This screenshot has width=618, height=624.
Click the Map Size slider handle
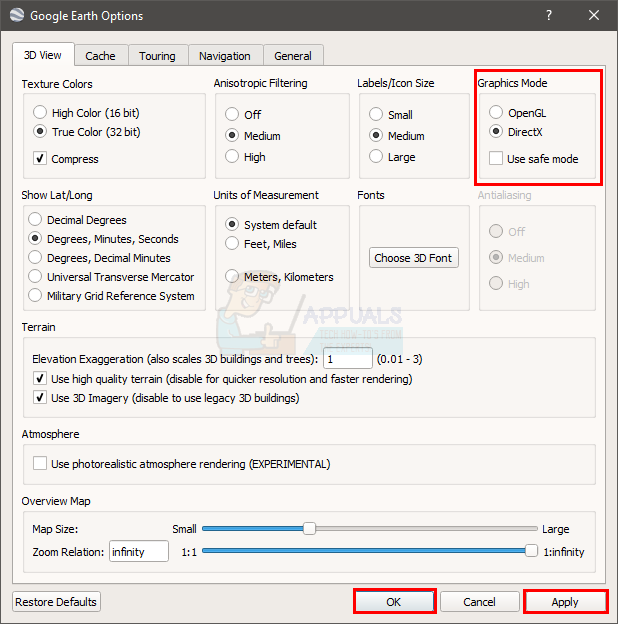(x=309, y=529)
